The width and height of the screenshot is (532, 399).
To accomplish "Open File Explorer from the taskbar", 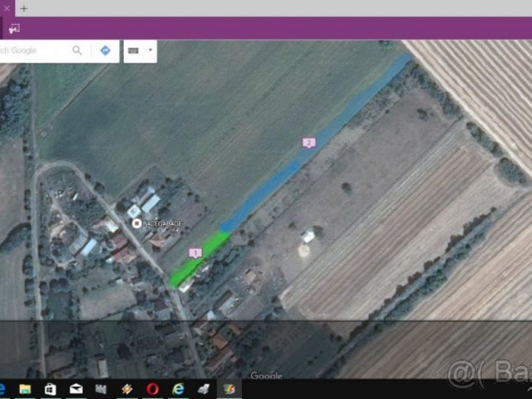I will [25, 389].
